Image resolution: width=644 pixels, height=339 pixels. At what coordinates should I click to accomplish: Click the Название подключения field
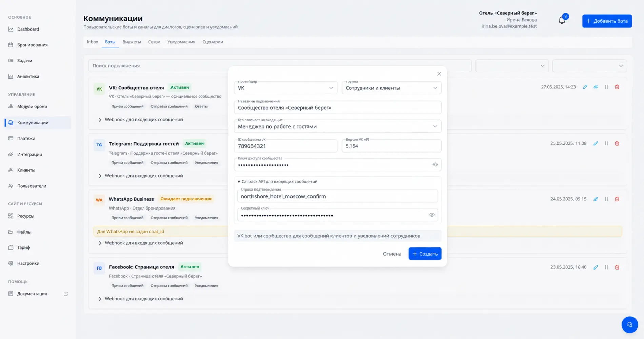point(338,107)
